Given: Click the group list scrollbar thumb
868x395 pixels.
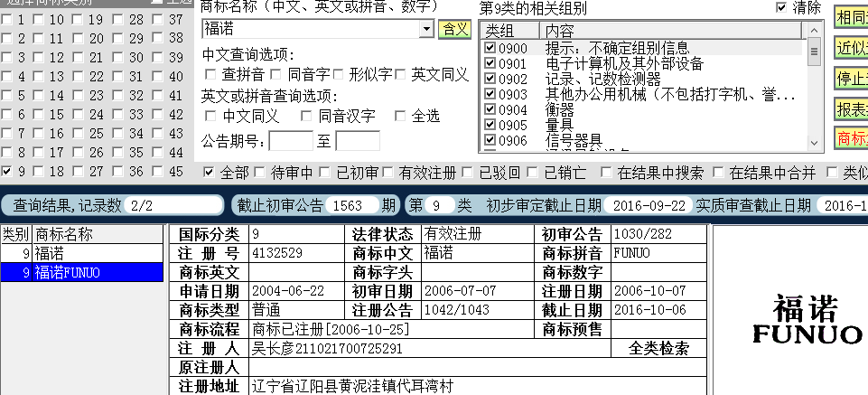Looking at the screenshot, I should [814, 52].
